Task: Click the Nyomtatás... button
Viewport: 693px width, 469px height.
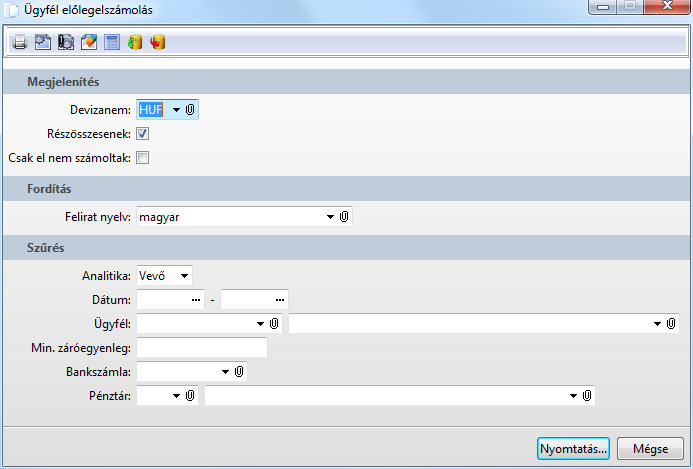Action: pos(573,449)
